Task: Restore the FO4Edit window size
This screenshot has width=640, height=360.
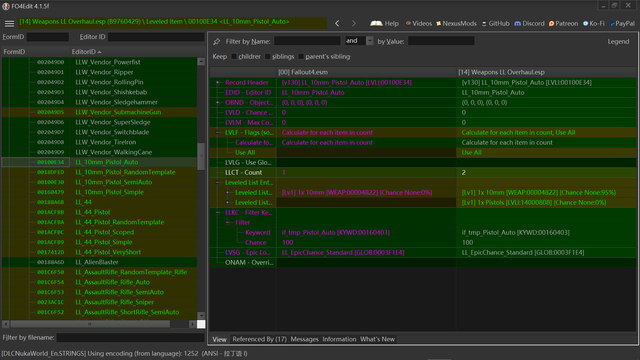Action: [x=615, y=6]
